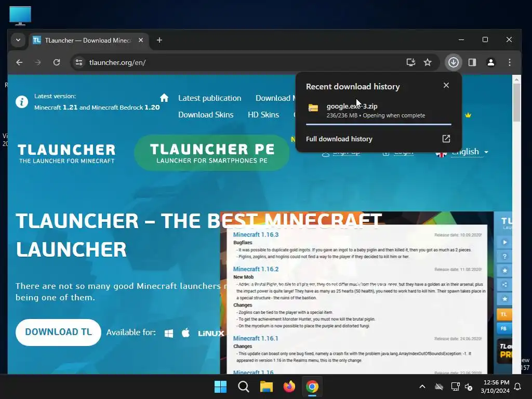Select the Apple platform icon
The image size is (532, 399).
coord(185,333)
